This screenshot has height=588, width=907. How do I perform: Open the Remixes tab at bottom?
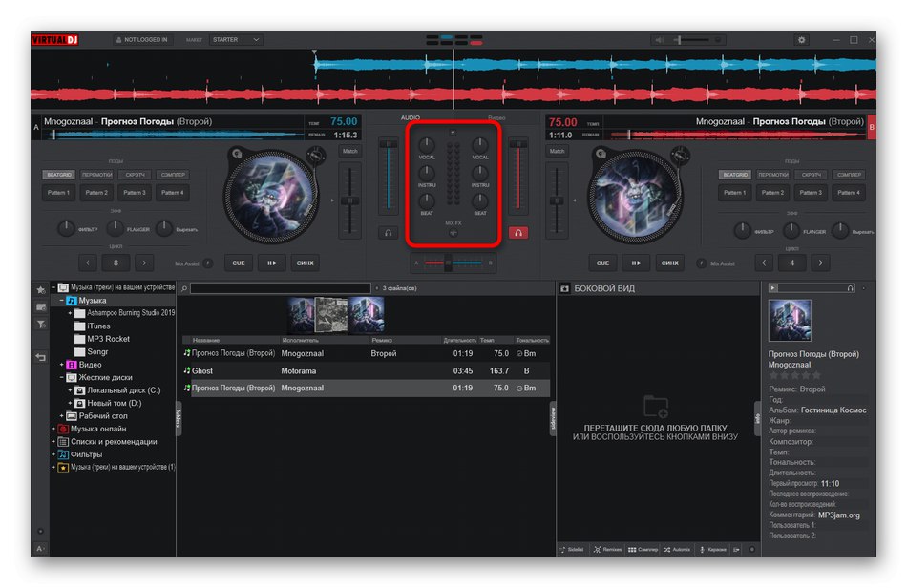(607, 550)
